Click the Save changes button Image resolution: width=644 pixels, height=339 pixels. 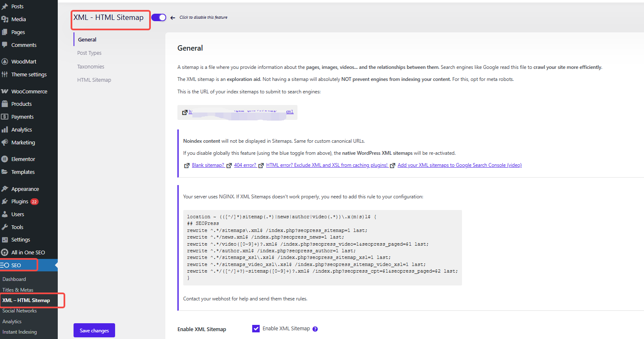[94, 330]
